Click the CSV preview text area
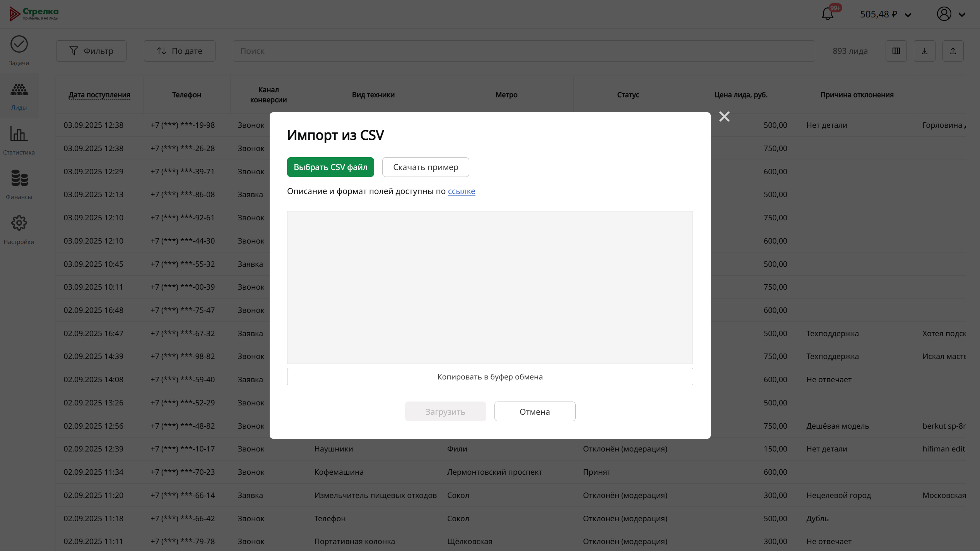980x551 pixels. pos(490,287)
